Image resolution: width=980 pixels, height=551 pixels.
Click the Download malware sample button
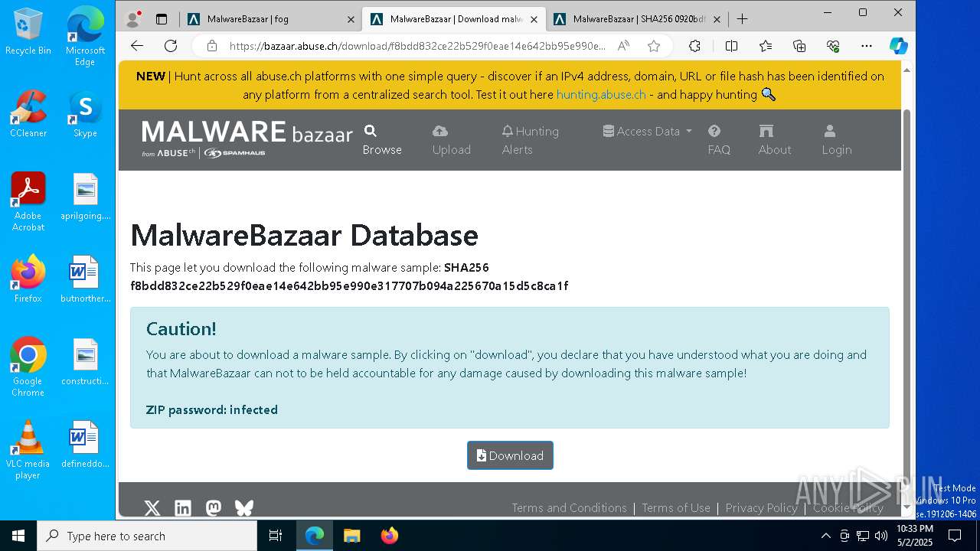(510, 455)
